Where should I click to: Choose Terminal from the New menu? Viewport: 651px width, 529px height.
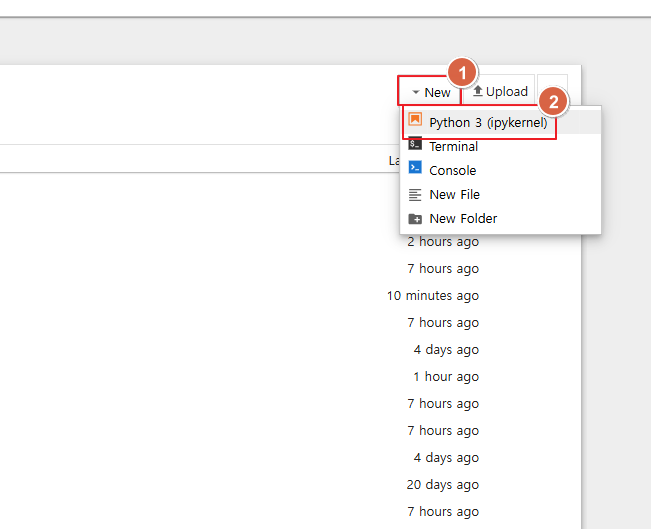(500, 146)
